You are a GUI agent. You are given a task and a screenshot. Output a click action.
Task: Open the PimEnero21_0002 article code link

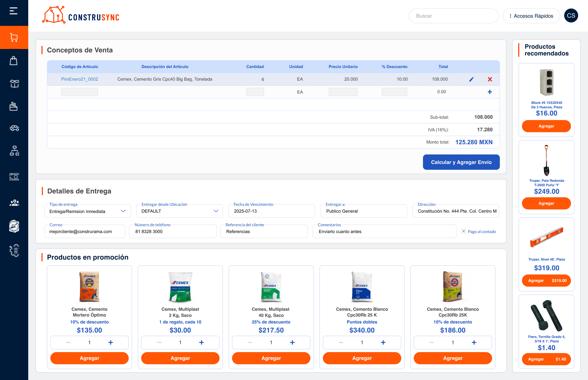click(80, 79)
